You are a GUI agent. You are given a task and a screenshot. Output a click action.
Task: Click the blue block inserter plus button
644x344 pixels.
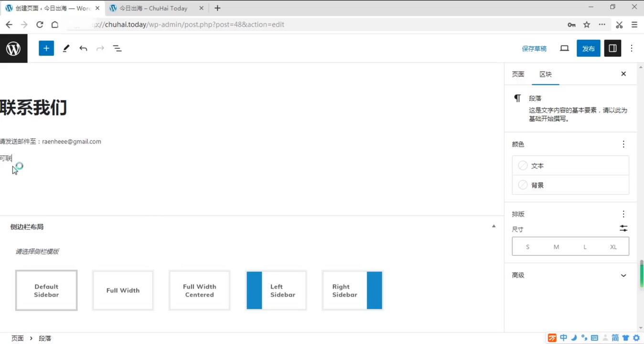click(46, 48)
